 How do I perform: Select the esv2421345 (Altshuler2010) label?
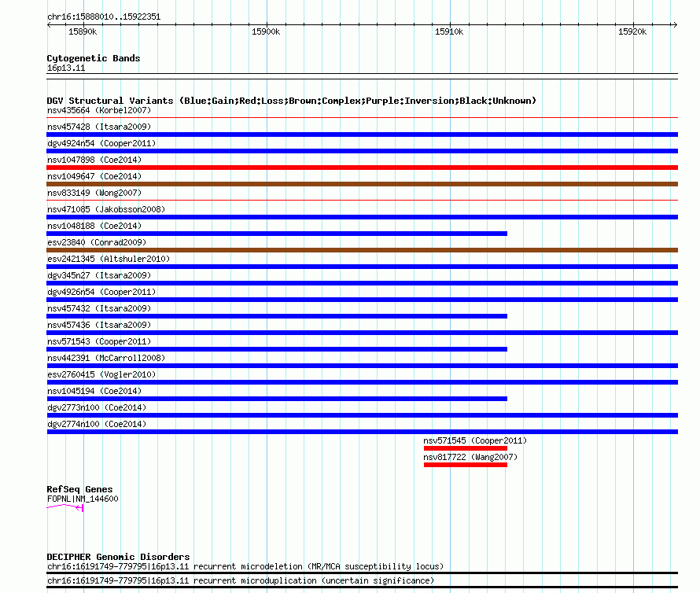tap(109, 259)
